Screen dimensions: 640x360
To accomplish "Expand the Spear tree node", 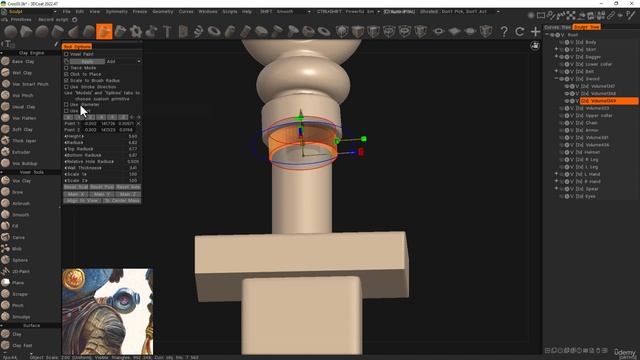I will pos(556,189).
